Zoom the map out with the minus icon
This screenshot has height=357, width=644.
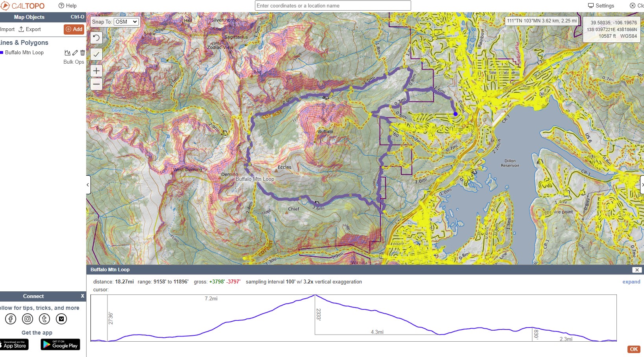pos(96,84)
